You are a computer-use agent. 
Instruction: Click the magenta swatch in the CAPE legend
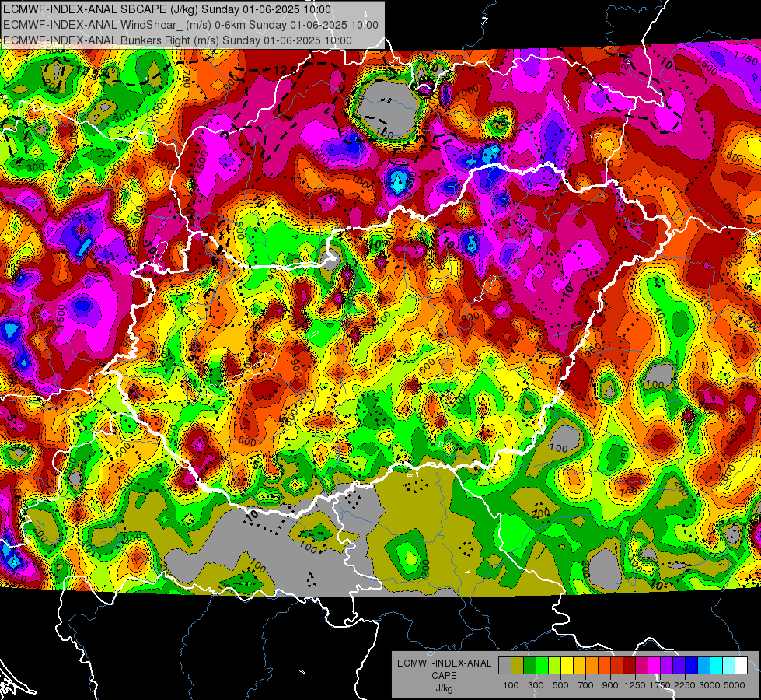tap(655, 666)
